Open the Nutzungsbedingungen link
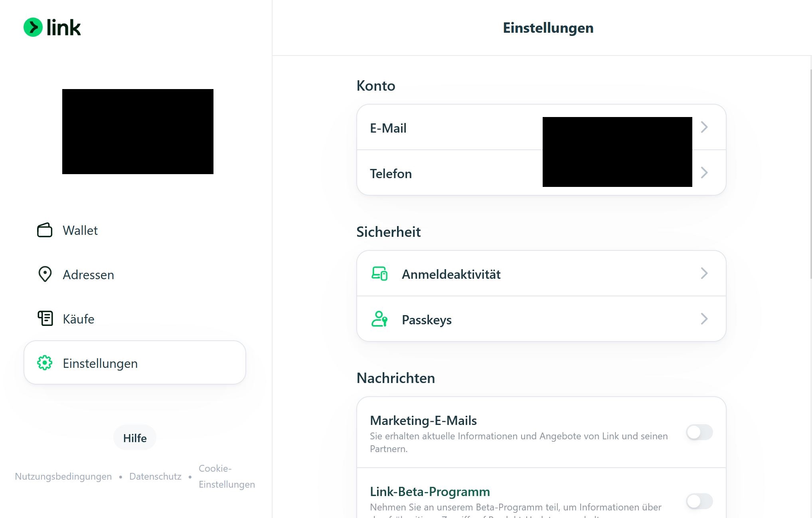 (x=63, y=476)
